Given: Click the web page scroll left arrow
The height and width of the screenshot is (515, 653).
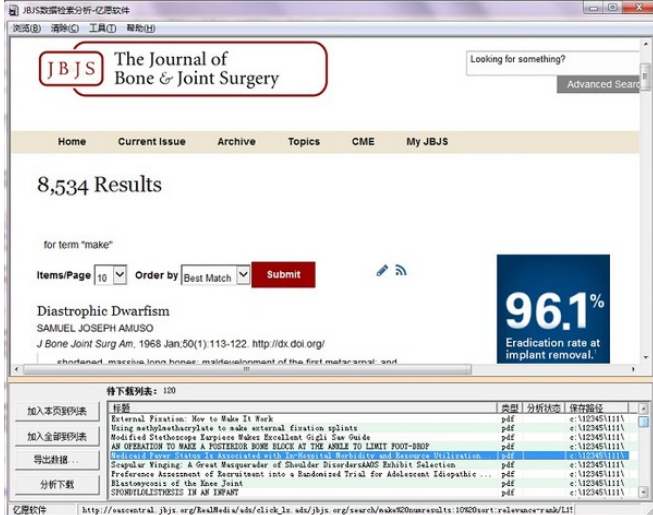Looking at the screenshot, I should click(x=17, y=369).
